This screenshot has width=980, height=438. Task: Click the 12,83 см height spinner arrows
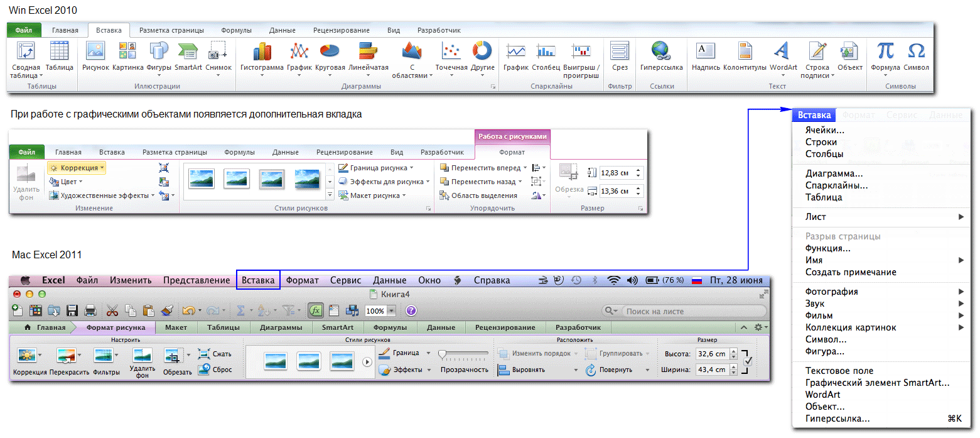click(639, 172)
